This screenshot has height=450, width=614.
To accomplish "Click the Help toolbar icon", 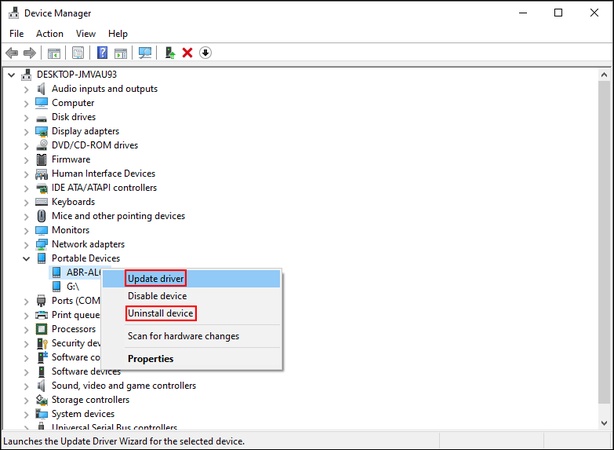I will (102, 53).
